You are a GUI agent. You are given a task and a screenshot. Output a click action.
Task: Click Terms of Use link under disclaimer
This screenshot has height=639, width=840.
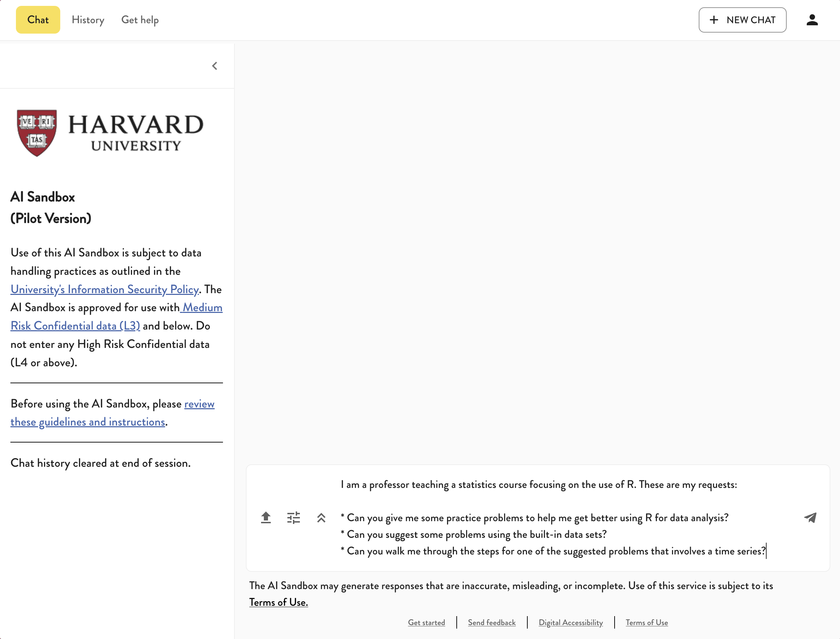[278, 603]
